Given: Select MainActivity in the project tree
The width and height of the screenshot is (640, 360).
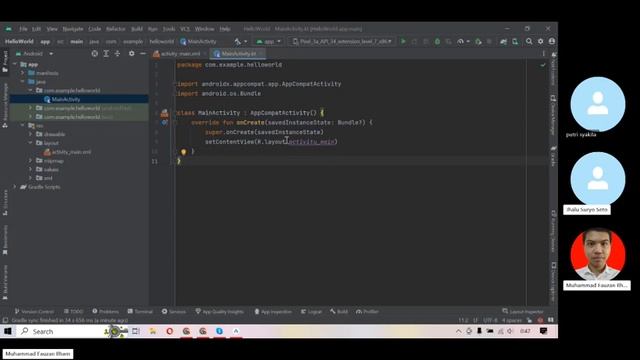Looking at the screenshot, I should tap(66, 99).
